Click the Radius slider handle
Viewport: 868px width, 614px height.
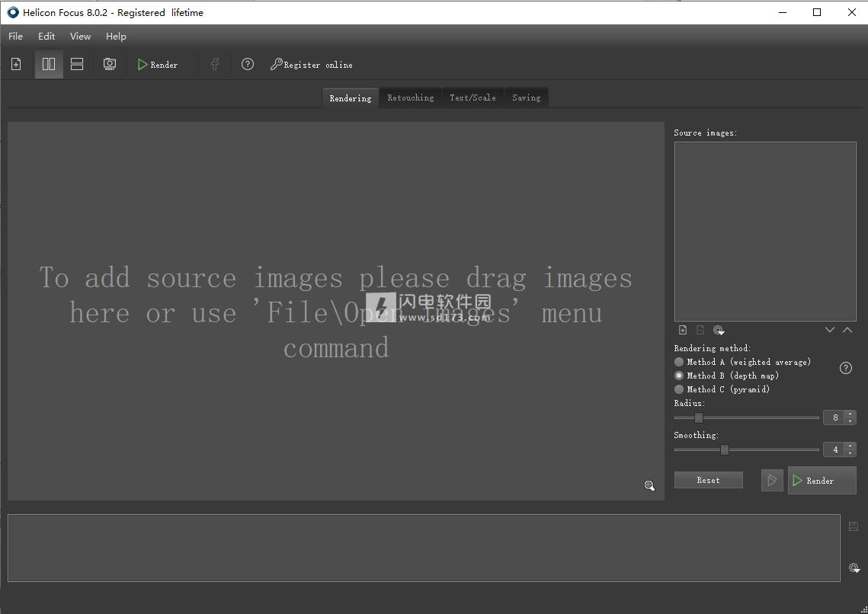699,417
